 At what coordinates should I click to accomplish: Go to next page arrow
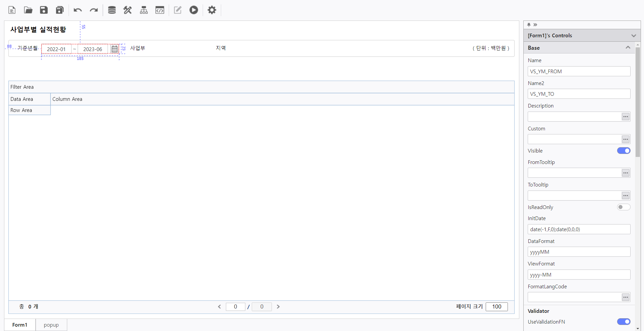pyautogui.click(x=278, y=306)
